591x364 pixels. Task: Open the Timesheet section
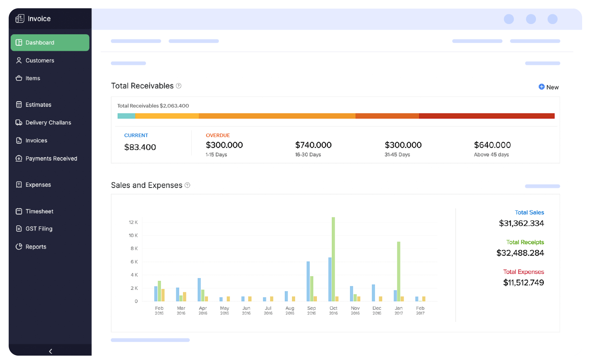(x=39, y=211)
